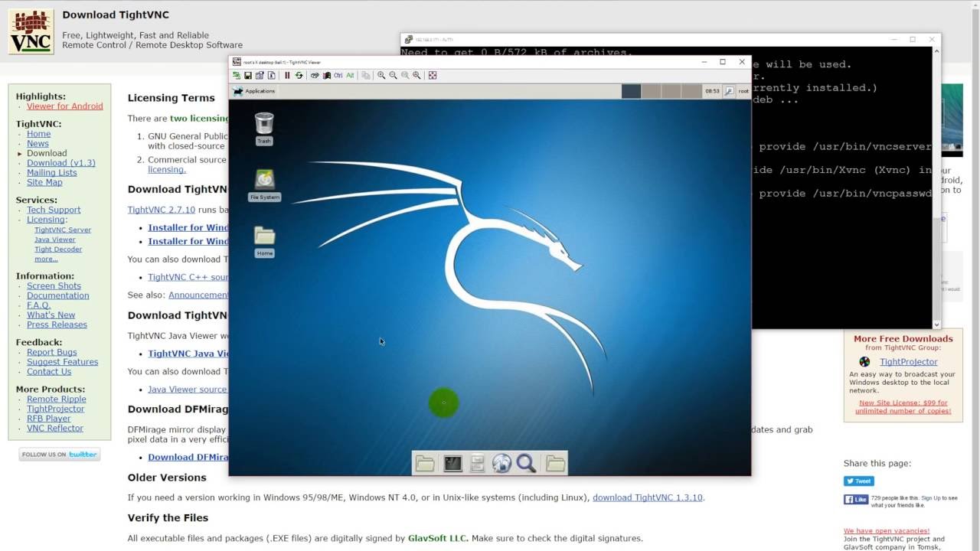Open the Home link in the TightVNC sidebar

tap(38, 134)
